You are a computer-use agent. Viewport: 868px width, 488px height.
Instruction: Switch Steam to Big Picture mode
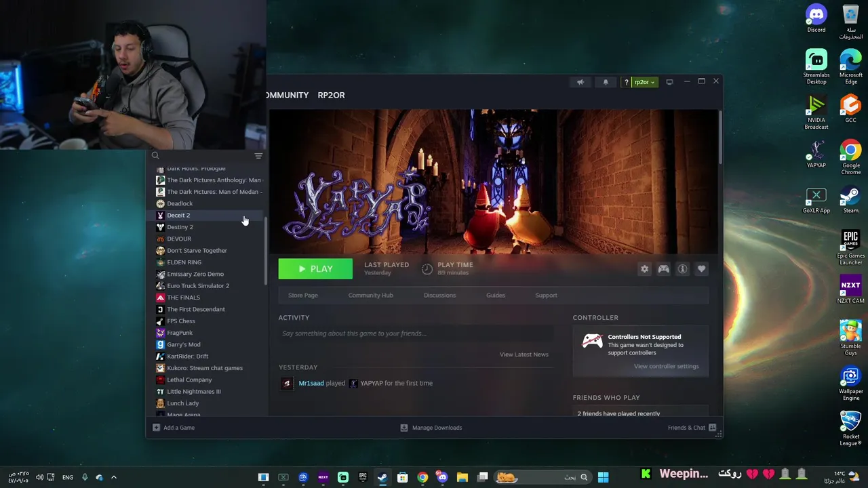click(x=669, y=82)
